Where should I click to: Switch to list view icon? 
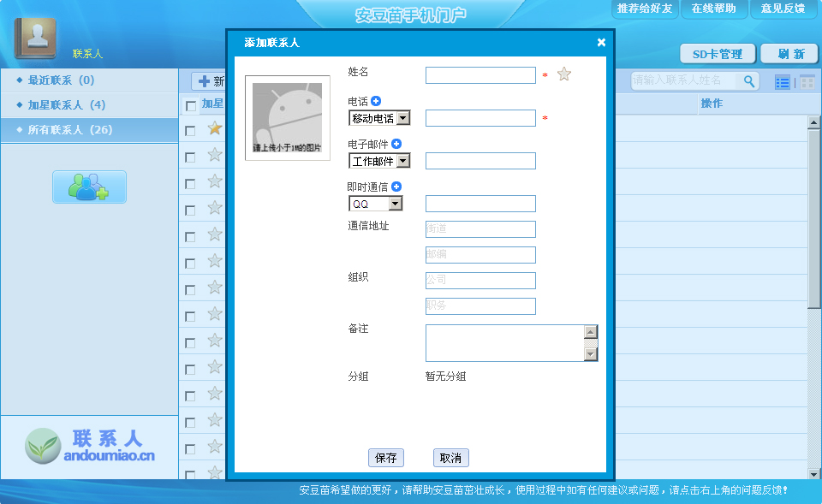tap(783, 82)
